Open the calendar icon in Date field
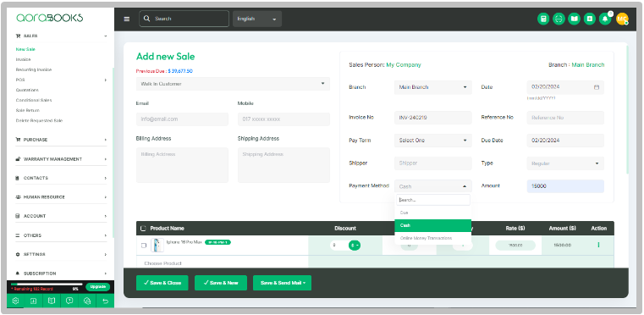 [597, 87]
